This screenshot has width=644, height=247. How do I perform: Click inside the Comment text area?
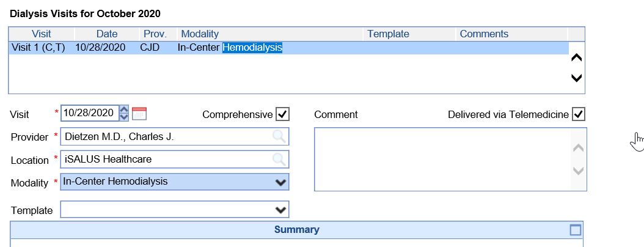pos(443,159)
